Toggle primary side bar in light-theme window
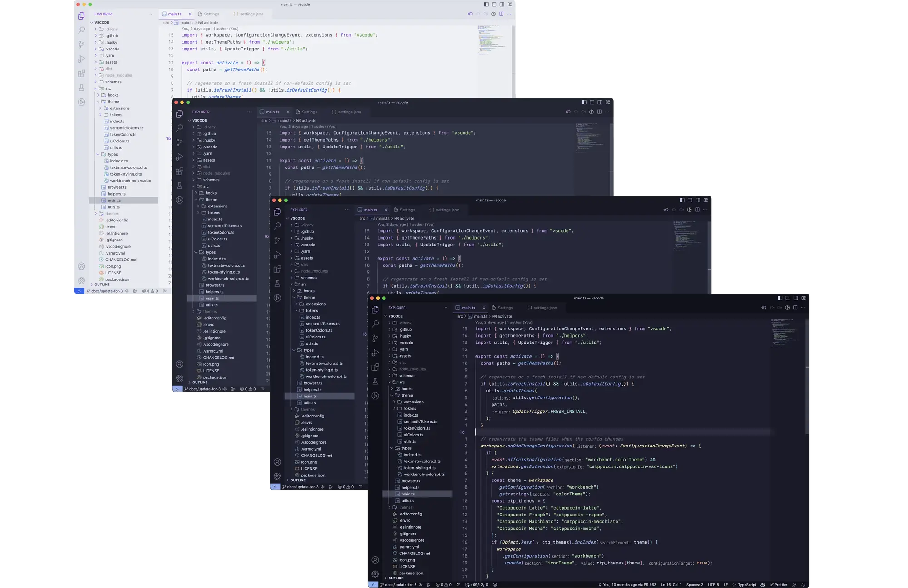This screenshot has height=588, width=908. [x=486, y=4]
